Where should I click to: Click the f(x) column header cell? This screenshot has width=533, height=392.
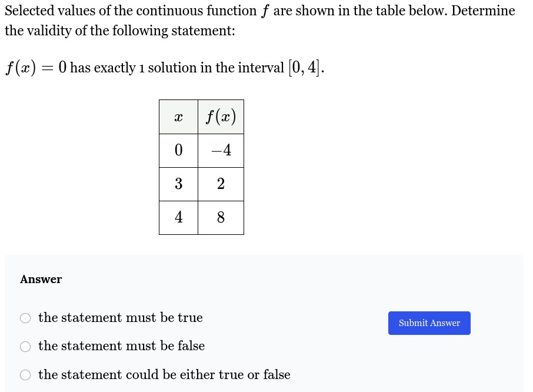pos(221,117)
